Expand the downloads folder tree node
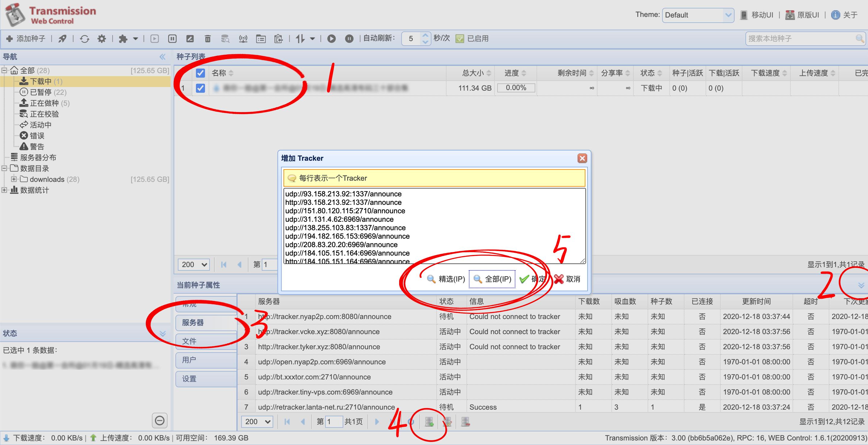The width and height of the screenshot is (868, 445). click(14, 179)
